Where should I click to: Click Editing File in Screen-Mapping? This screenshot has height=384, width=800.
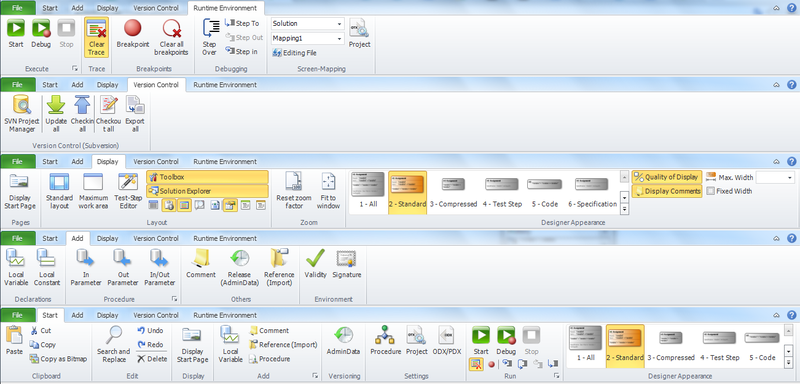coord(295,53)
